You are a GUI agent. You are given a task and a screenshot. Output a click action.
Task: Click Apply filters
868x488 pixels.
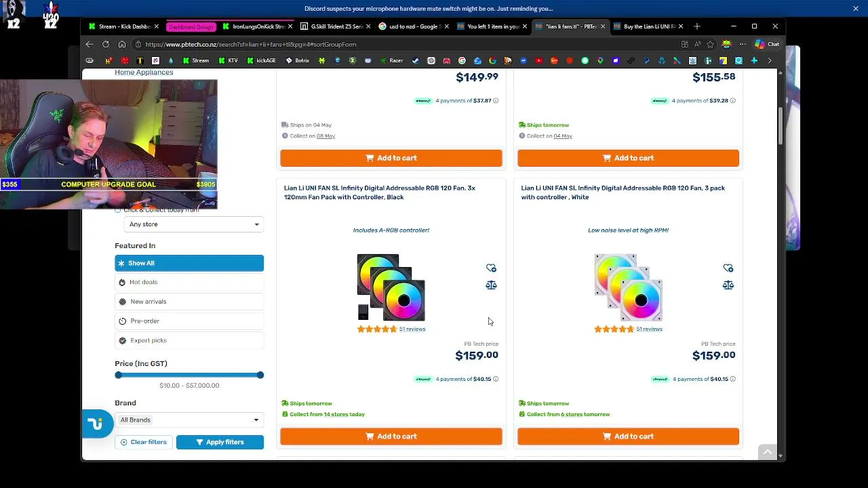click(220, 442)
